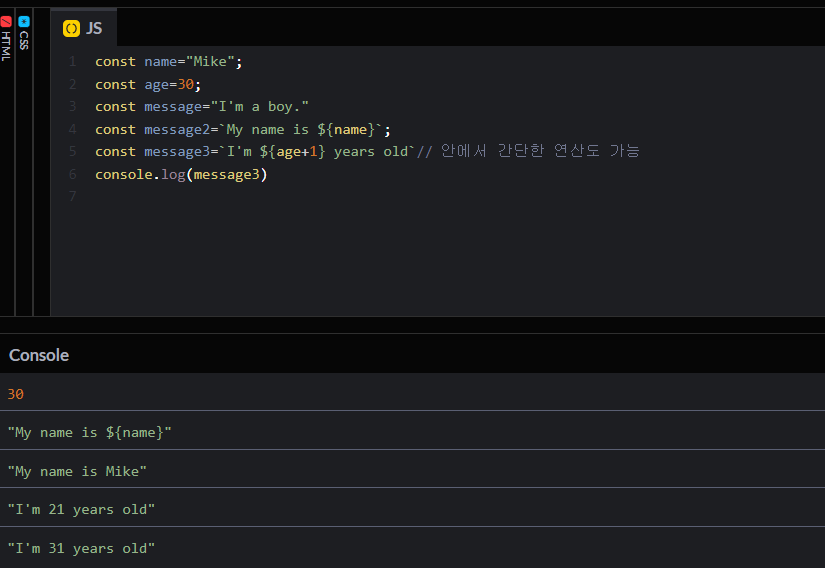Click line number 6 in gutter
This screenshot has height=568, width=825.
click(x=73, y=175)
